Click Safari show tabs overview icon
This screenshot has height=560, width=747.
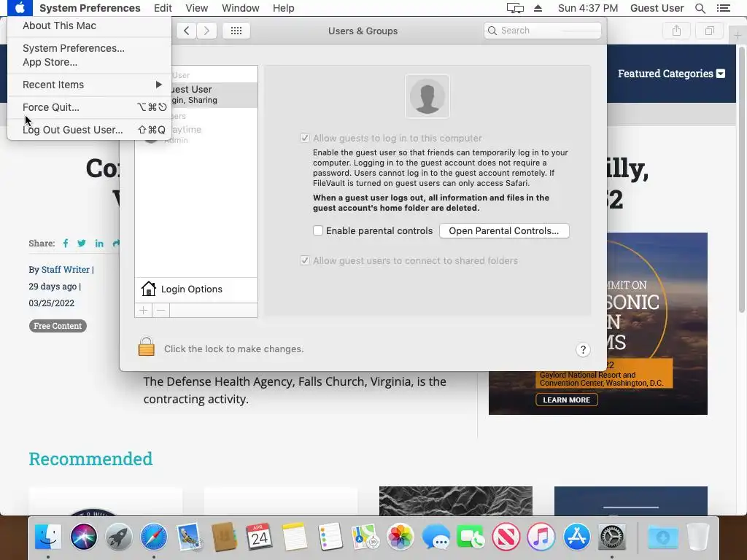point(709,31)
